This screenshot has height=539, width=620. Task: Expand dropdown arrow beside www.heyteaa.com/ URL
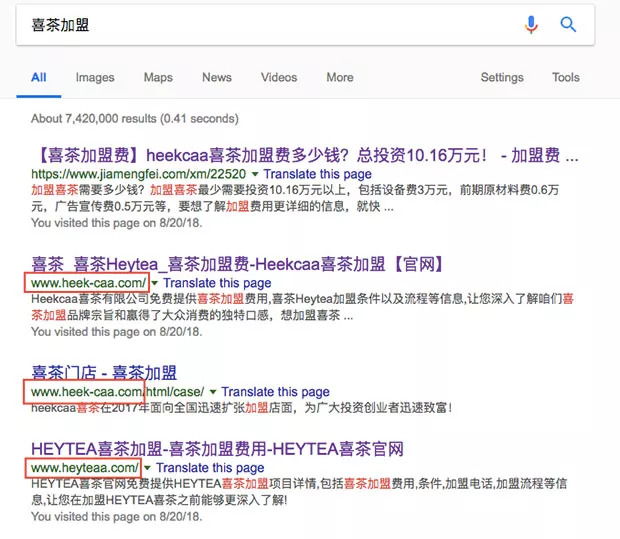(x=147, y=468)
